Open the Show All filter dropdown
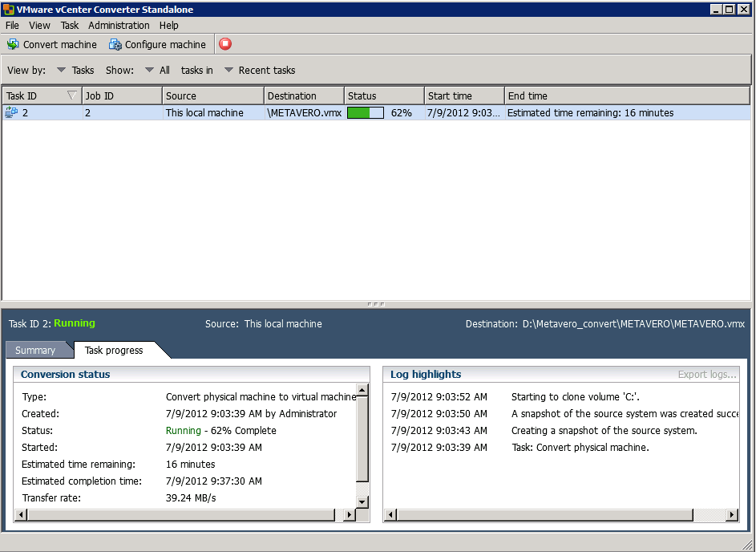Viewport: 756px width, 552px height. click(x=158, y=70)
